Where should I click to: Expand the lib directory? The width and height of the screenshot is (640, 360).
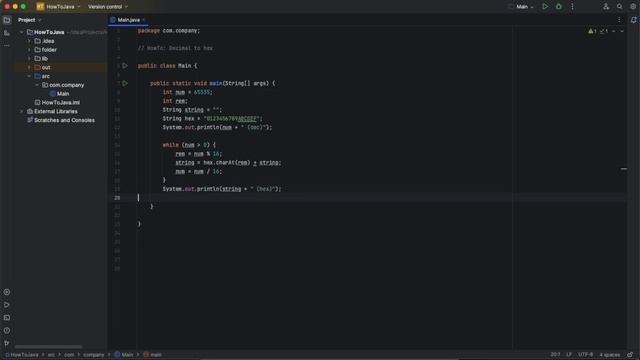[x=29, y=59]
